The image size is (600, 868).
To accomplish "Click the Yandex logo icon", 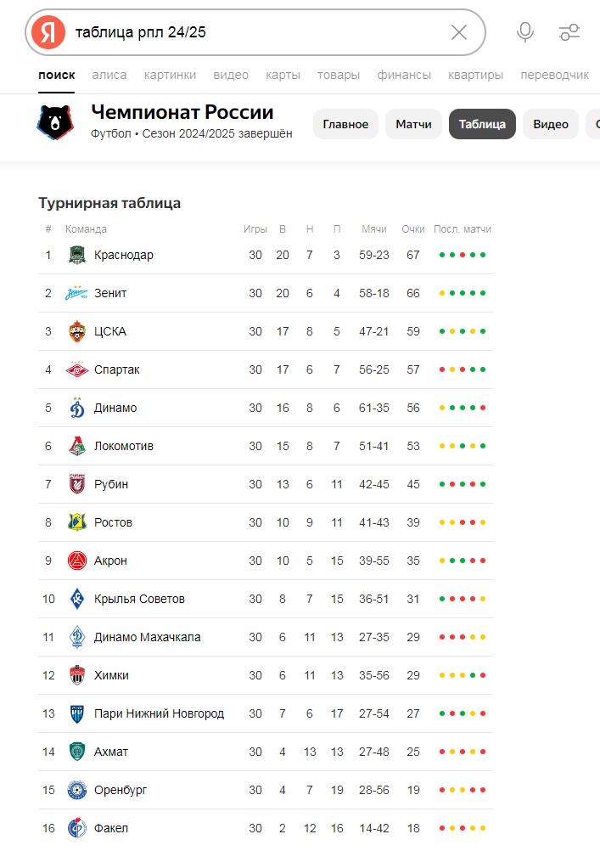I will pyautogui.click(x=48, y=32).
